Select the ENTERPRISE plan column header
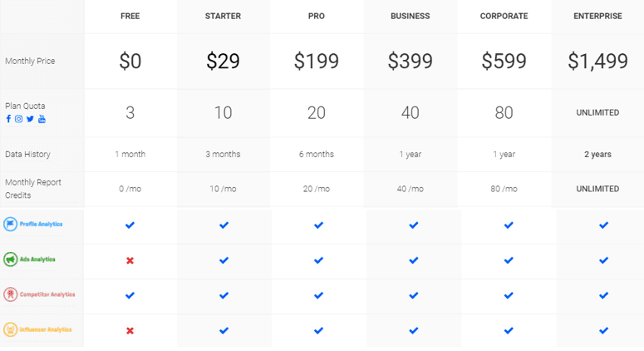Viewport: 644px width, 351px height. (597, 16)
